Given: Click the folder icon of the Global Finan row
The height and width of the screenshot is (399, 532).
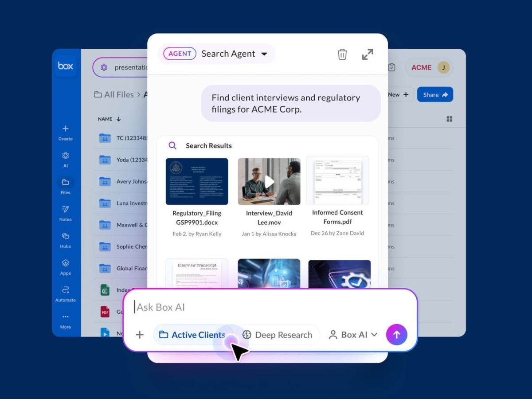Looking at the screenshot, I should (x=105, y=268).
